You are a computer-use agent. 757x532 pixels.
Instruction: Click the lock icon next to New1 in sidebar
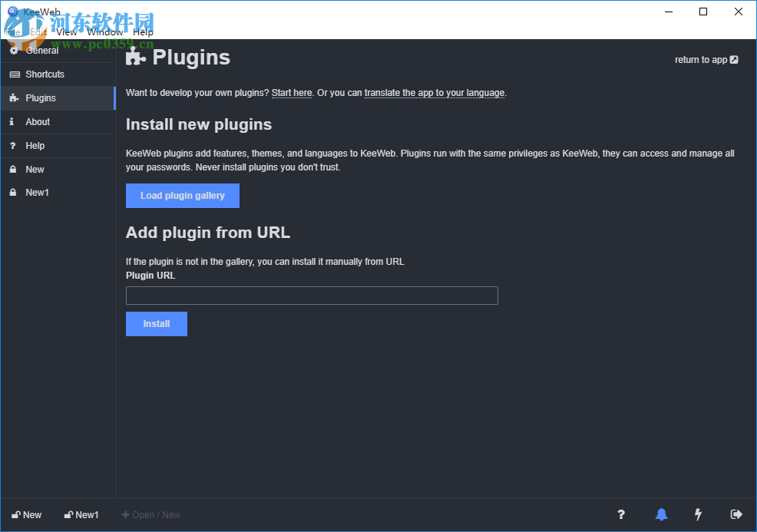point(13,193)
